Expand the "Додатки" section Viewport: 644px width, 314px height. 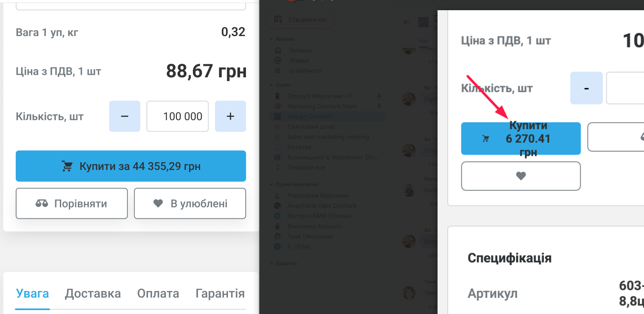click(272, 263)
